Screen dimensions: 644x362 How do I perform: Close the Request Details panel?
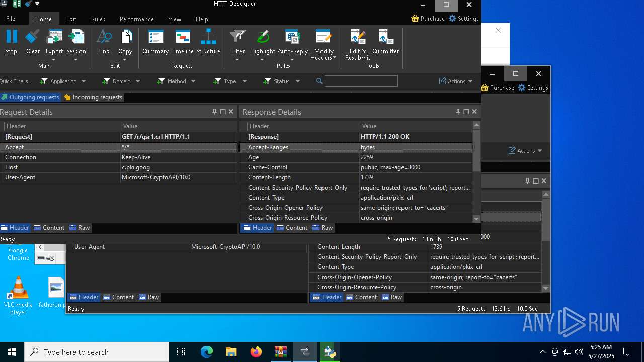point(231,112)
